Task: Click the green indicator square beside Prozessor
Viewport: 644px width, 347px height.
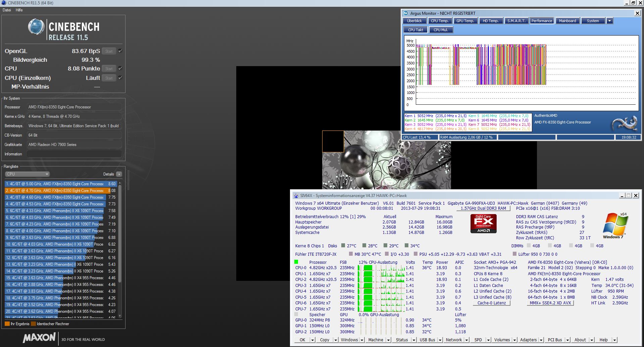Action: pyautogui.click(x=296, y=262)
